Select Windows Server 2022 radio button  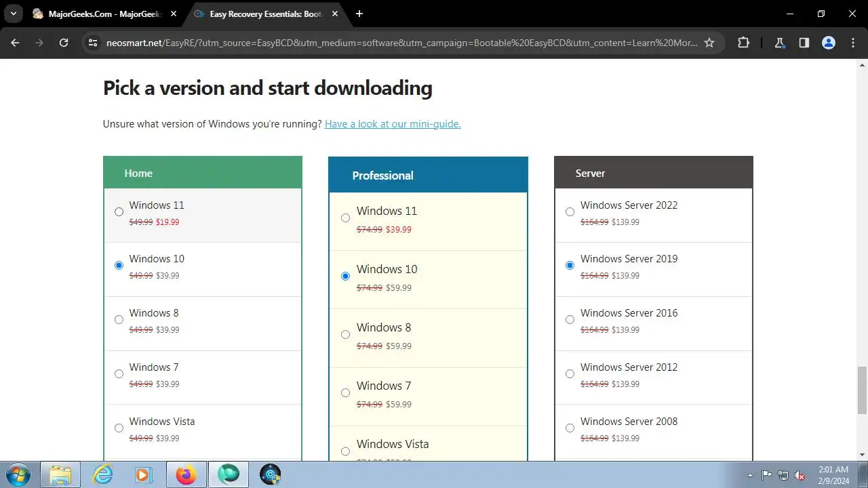coord(570,211)
